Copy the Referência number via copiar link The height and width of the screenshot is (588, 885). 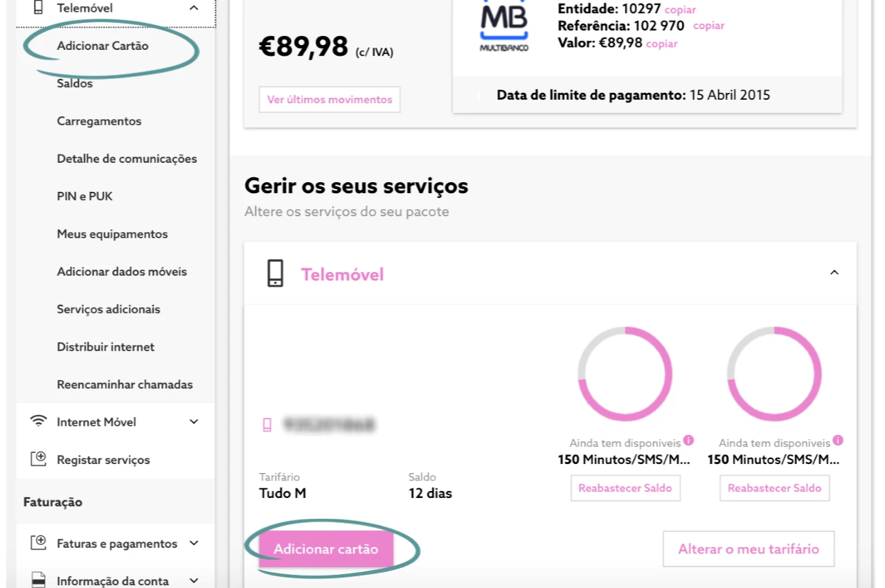pyautogui.click(x=708, y=26)
